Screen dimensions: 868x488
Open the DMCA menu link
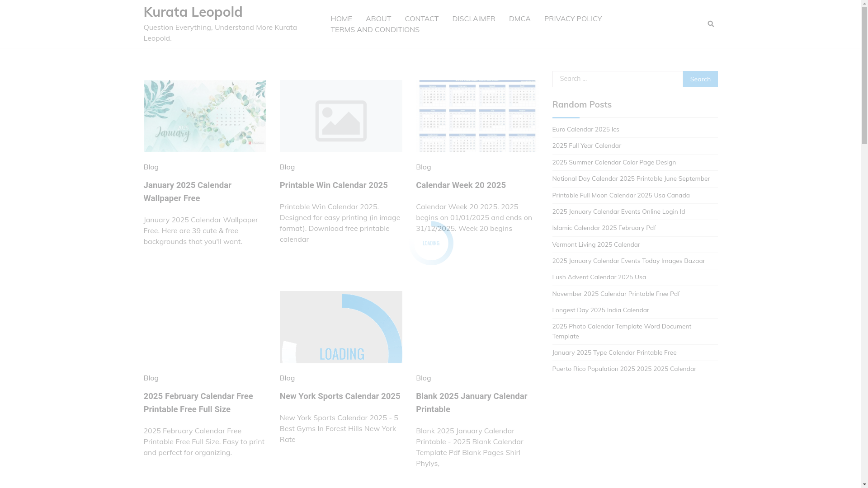pos(519,19)
